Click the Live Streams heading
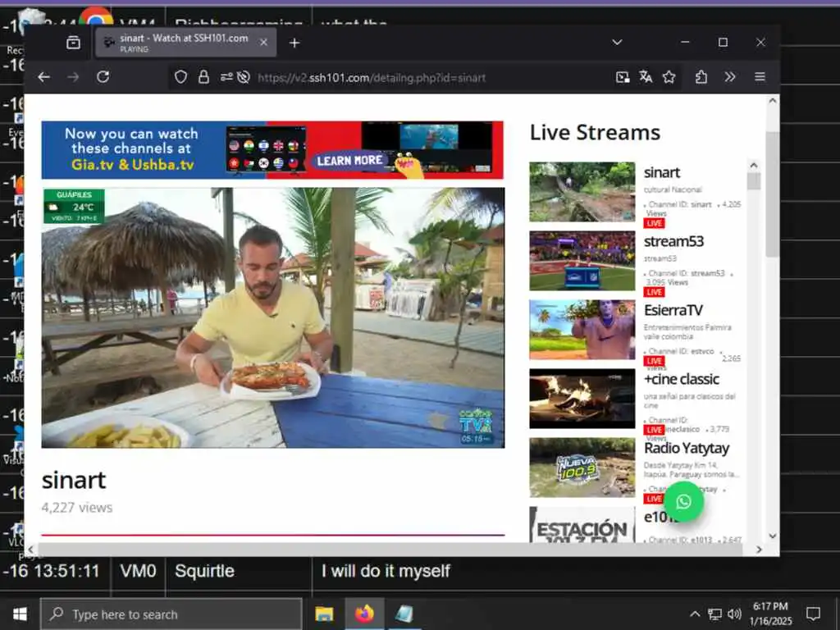840x630 pixels. [x=595, y=132]
